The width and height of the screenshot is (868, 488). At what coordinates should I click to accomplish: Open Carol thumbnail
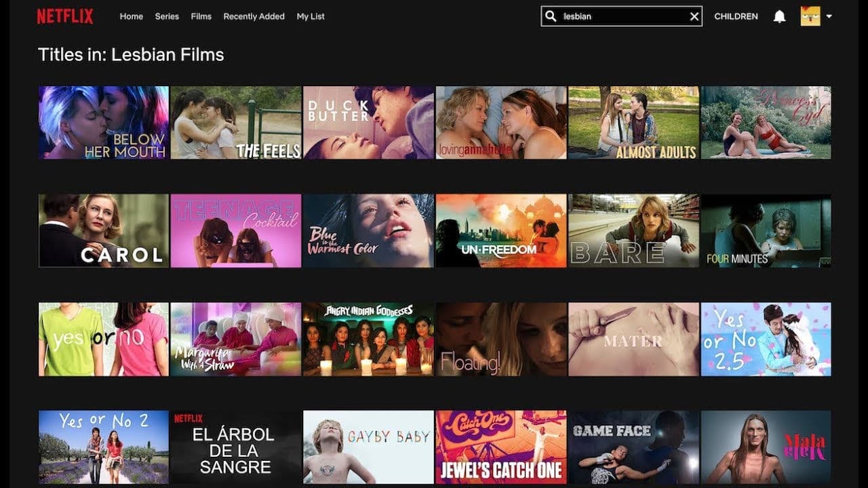point(104,231)
